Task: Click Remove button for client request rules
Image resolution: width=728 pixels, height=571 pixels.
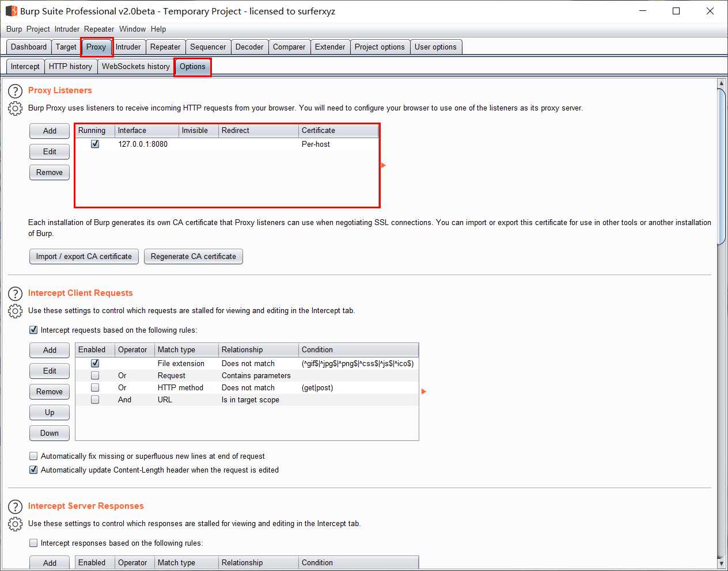Action: (50, 391)
